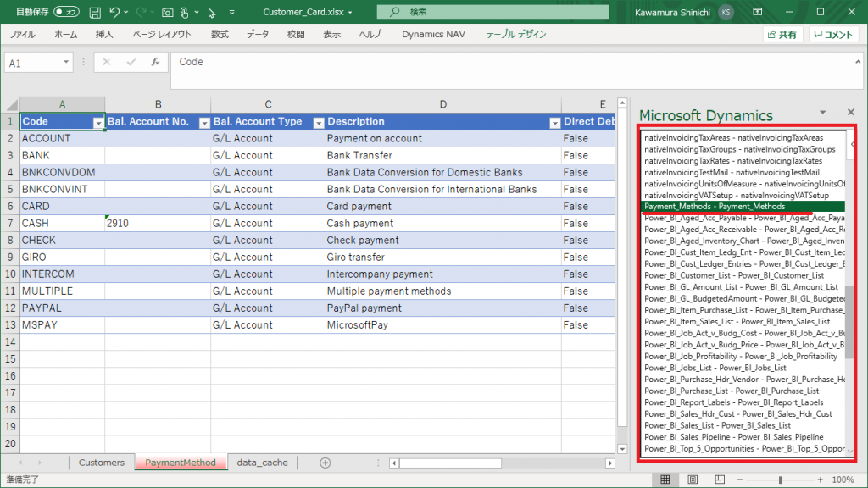
Task: Open the Microsoft Dynamics pane options dropdown
Action: (x=822, y=113)
